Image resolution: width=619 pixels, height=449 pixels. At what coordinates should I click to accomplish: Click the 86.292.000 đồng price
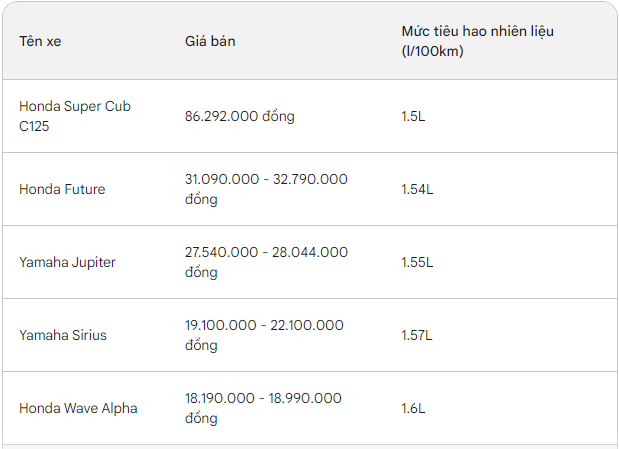coord(240,116)
